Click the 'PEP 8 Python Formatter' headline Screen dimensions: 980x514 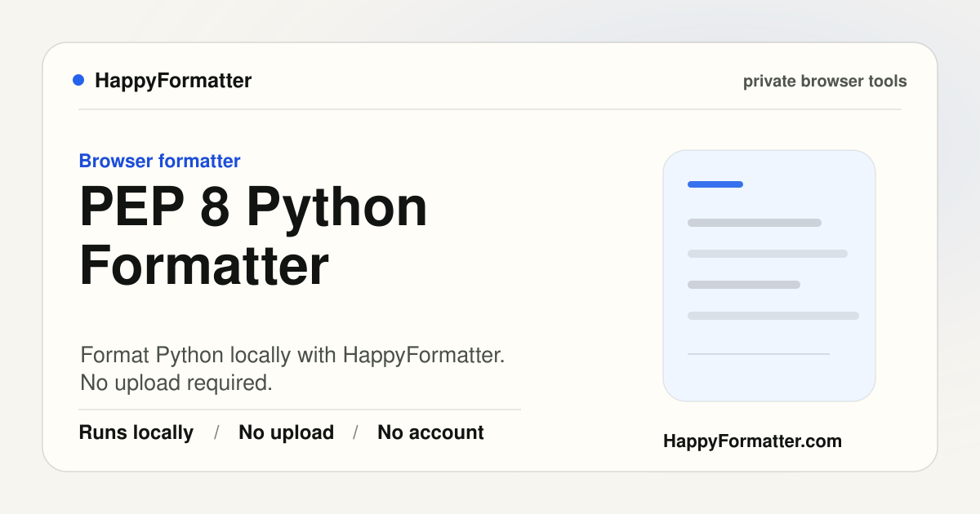point(253,237)
